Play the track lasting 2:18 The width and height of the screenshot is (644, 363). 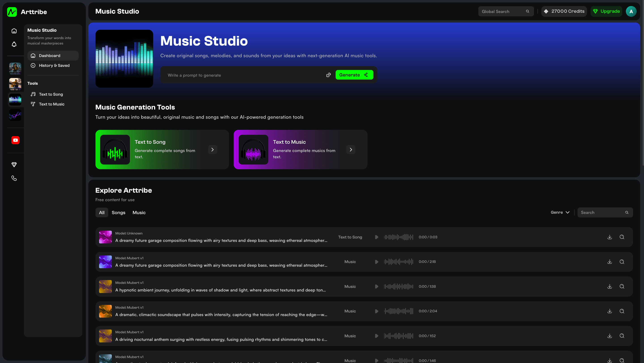tap(377, 262)
